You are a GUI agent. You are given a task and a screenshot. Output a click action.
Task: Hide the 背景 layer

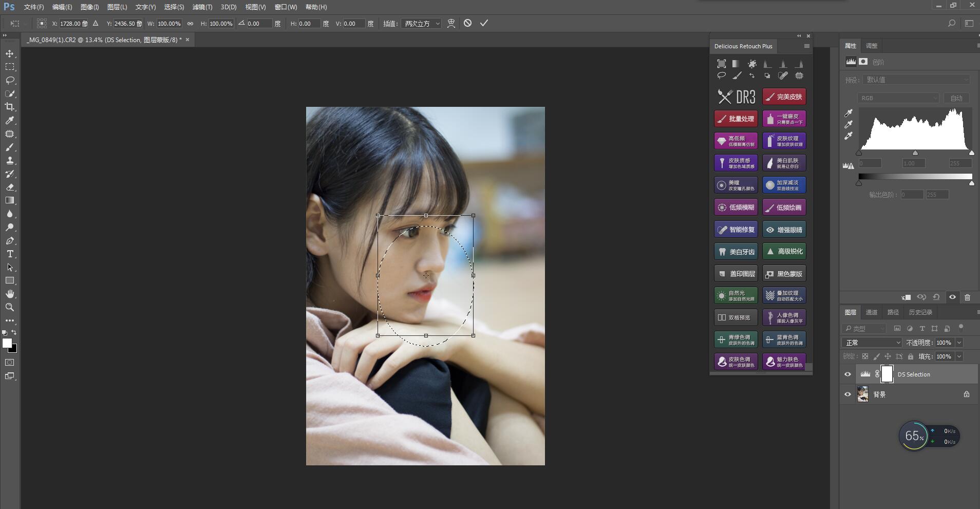point(848,394)
